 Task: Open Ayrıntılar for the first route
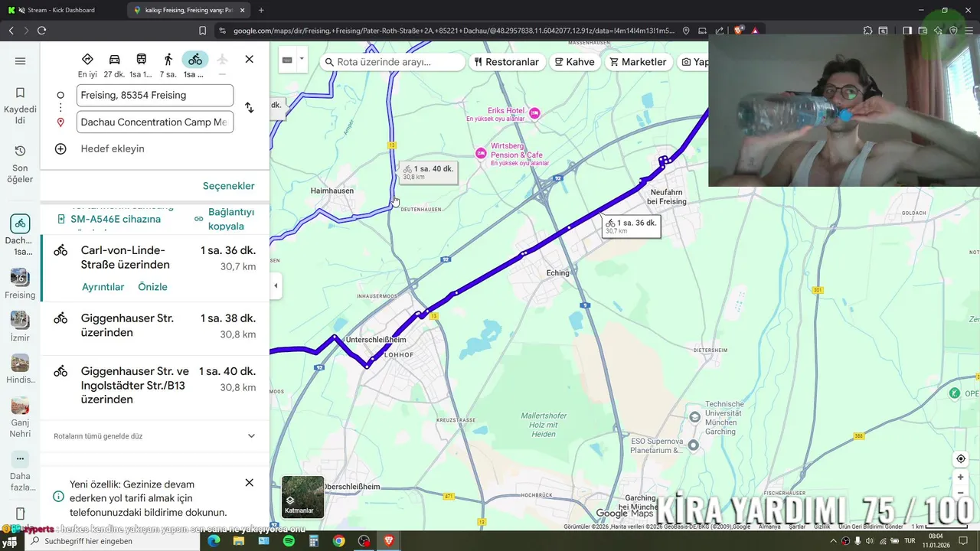tap(103, 287)
